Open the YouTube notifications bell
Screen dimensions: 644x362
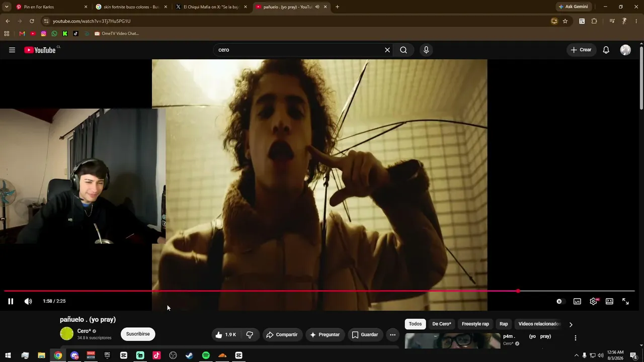tap(606, 50)
